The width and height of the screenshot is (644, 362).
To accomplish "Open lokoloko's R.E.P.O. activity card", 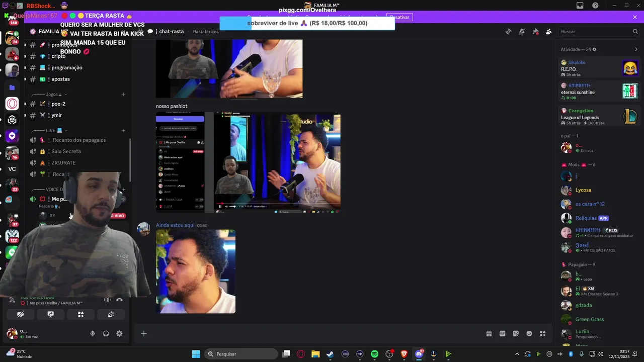I will click(x=599, y=68).
